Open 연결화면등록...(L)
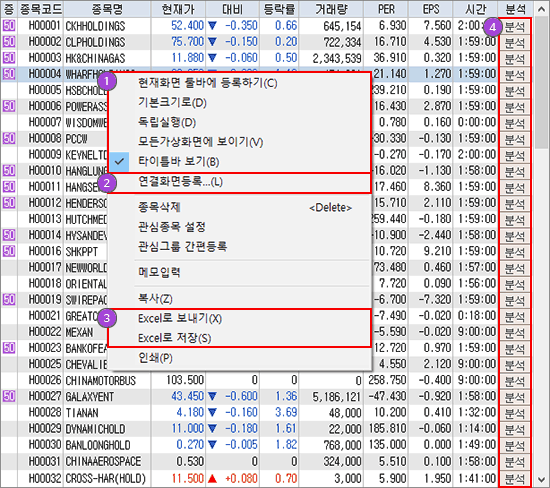The height and width of the screenshot is (488, 550). tap(181, 182)
